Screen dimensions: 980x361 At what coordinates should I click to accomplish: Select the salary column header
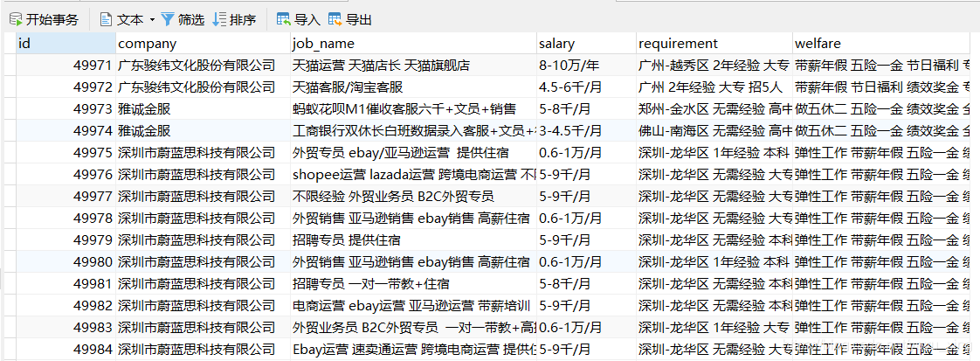587,44
